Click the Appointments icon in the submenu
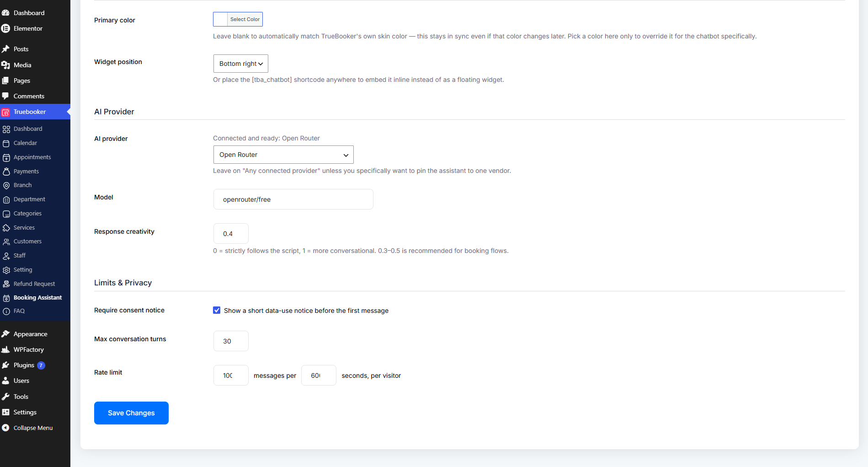The height and width of the screenshot is (467, 868). click(x=6, y=157)
